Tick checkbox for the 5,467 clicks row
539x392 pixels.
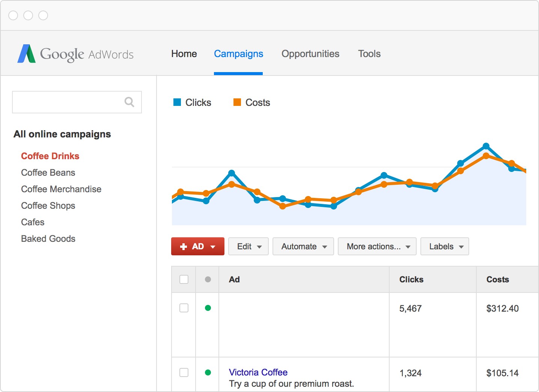(x=184, y=308)
